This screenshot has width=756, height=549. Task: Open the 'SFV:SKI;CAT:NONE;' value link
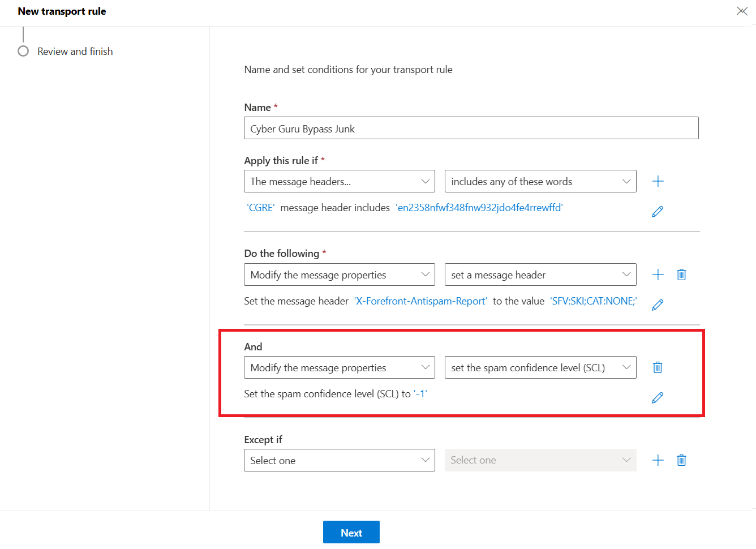pos(594,301)
